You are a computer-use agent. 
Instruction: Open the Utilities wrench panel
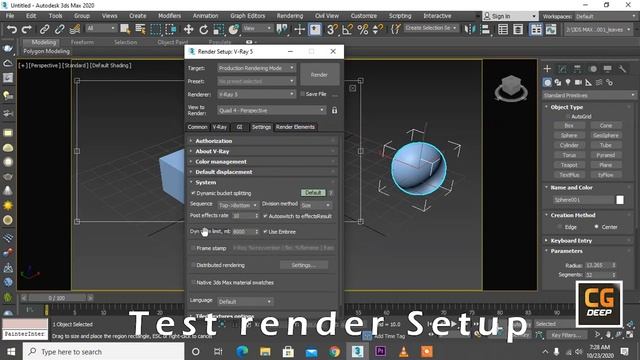pyautogui.click(x=622, y=69)
